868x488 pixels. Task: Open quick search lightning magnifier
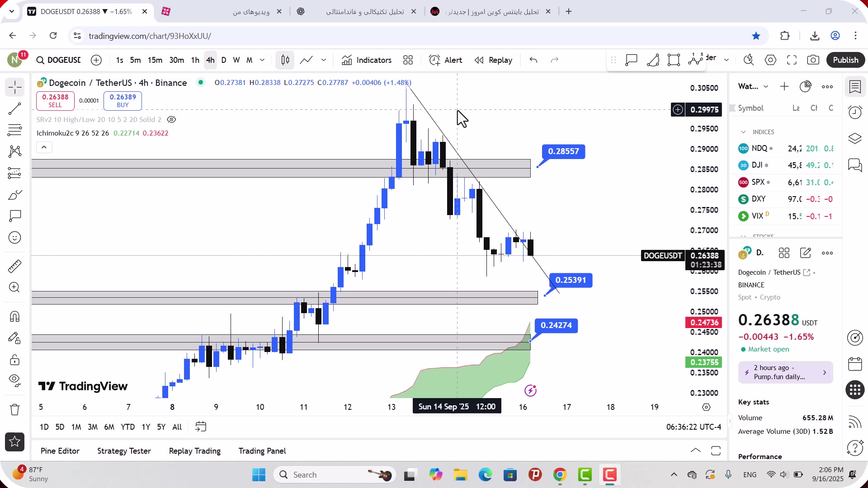[749, 60]
